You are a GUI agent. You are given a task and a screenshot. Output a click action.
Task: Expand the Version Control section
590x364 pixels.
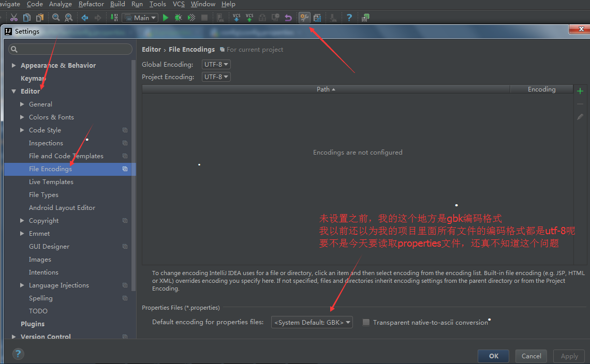click(x=13, y=337)
